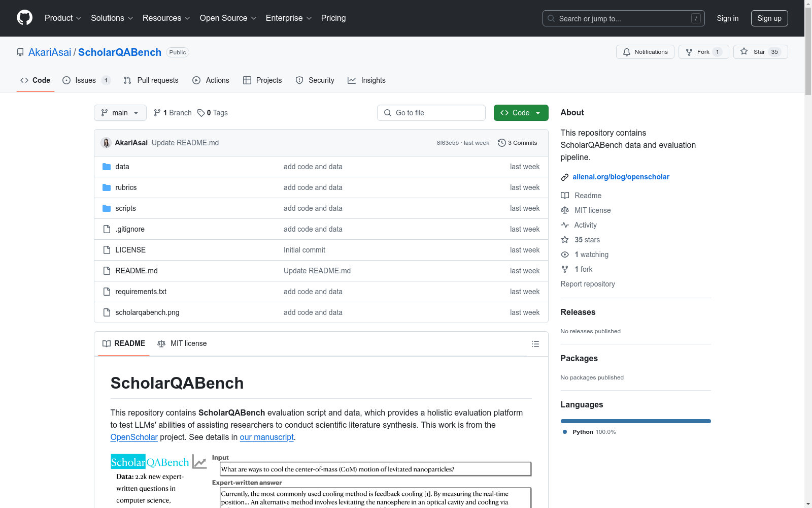Click the Sign up button
The width and height of the screenshot is (812, 508).
click(769, 18)
